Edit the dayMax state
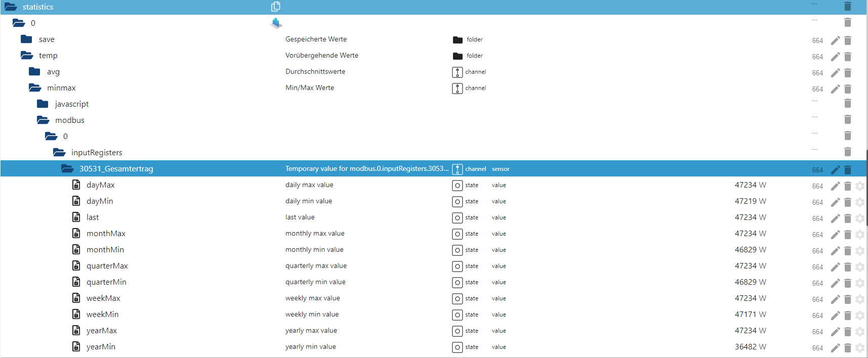The width and height of the screenshot is (868, 358). click(836, 186)
